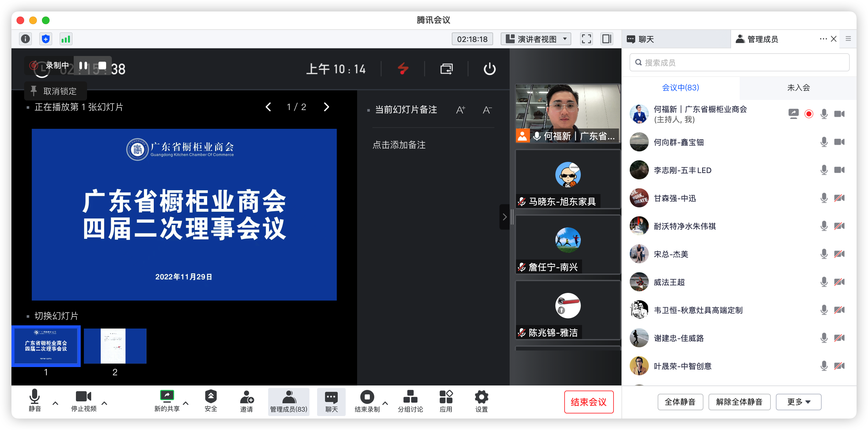
Task: Click 全体静音 mute all button
Action: click(680, 402)
